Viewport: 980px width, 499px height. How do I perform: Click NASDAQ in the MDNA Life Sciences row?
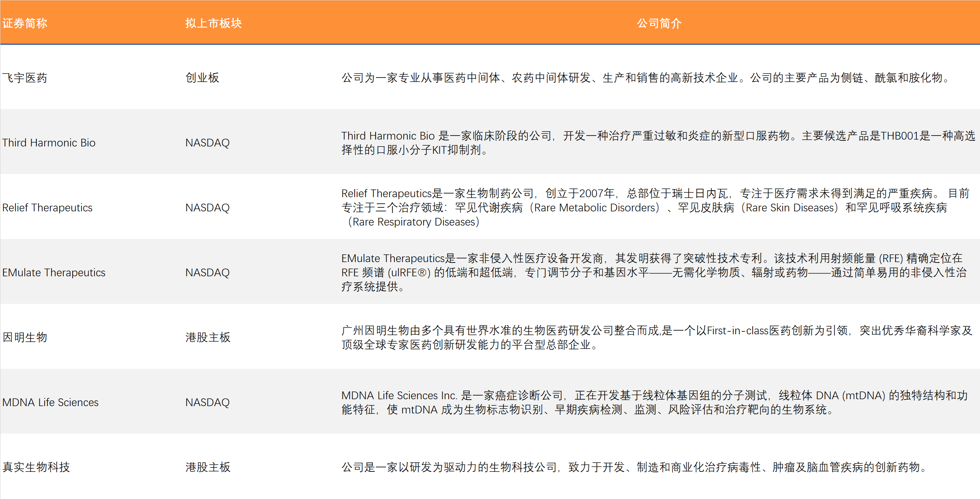coord(208,402)
